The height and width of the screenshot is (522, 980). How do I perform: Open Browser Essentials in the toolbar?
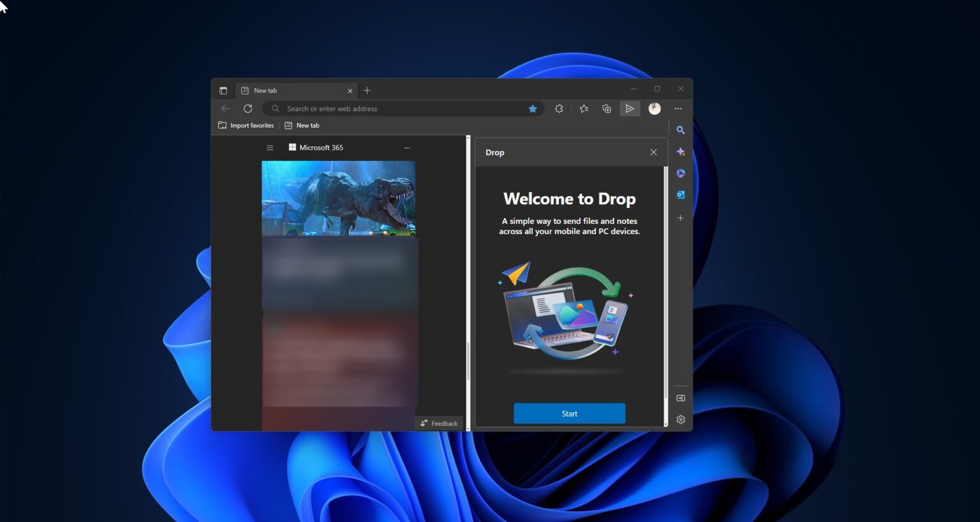[559, 108]
